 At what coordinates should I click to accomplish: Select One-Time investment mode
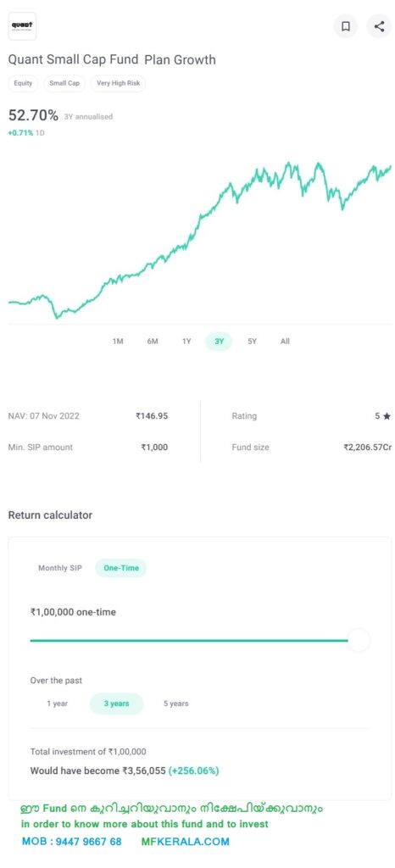pyautogui.click(x=120, y=568)
